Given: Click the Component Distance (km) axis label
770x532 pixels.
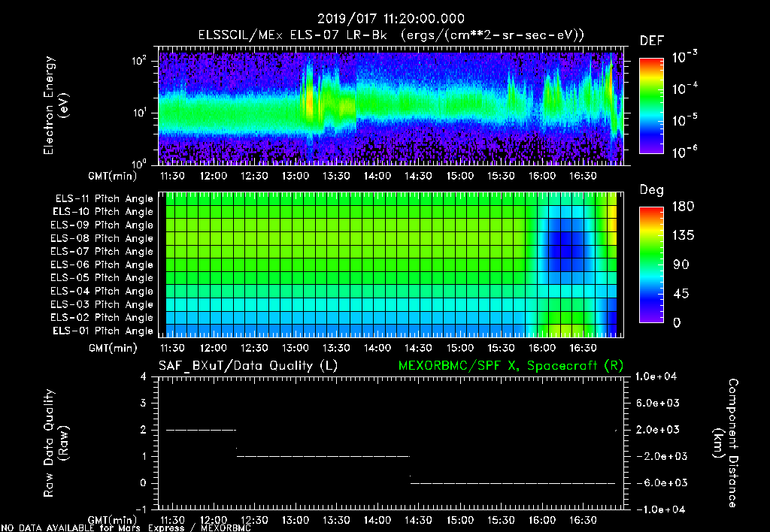Looking at the screenshot, I should pyautogui.click(x=726, y=443).
